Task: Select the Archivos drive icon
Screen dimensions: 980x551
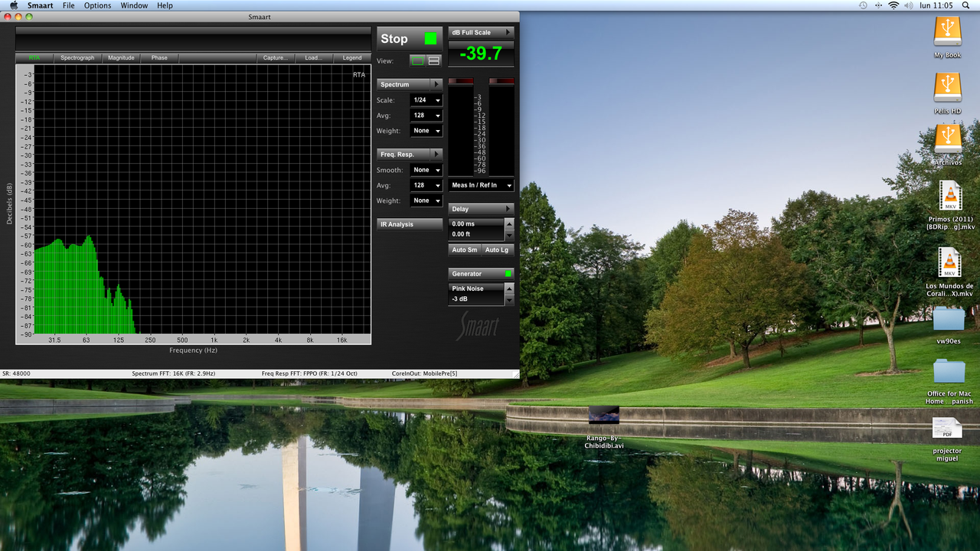Action: point(948,139)
